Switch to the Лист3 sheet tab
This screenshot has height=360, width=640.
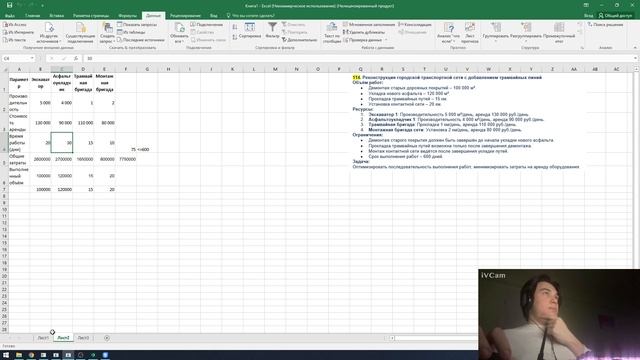(x=83, y=338)
